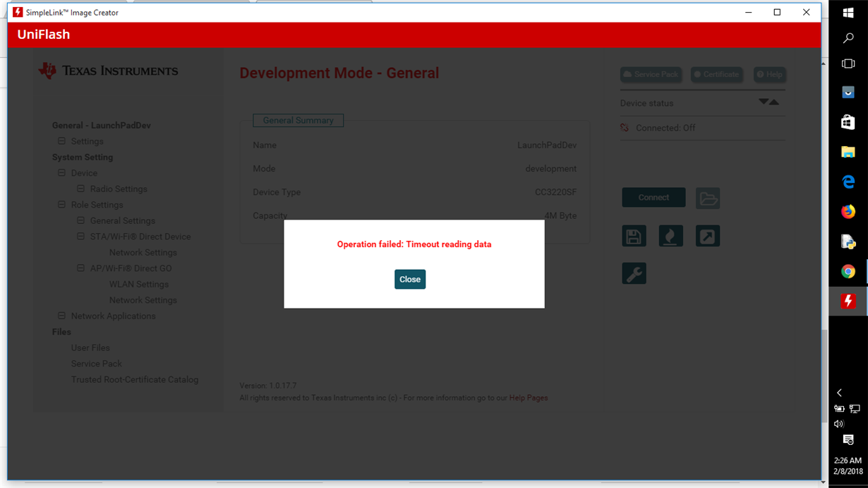Click the Service Pack button
Screen dimensions: 868x488
(651, 74)
